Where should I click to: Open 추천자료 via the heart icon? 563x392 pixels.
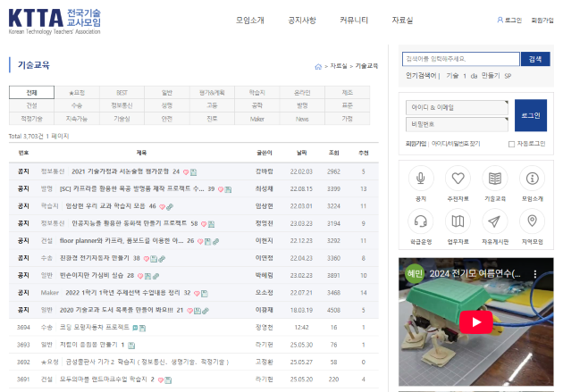pos(458,178)
